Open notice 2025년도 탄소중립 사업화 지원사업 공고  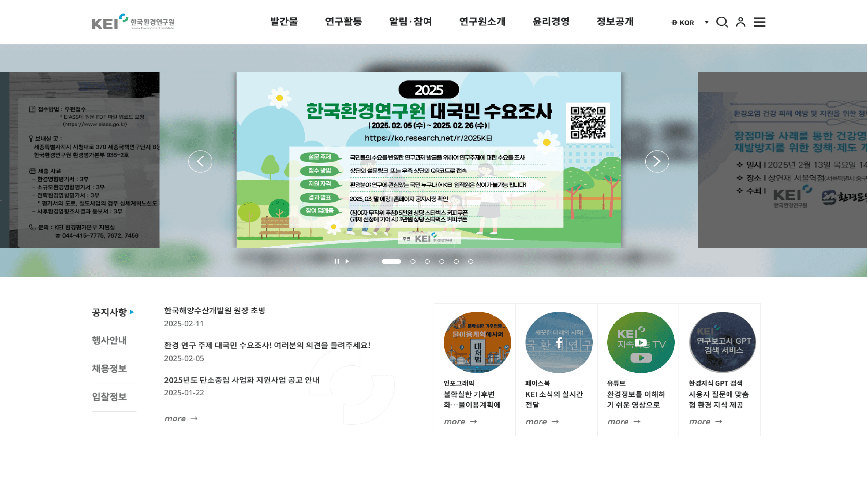242,380
